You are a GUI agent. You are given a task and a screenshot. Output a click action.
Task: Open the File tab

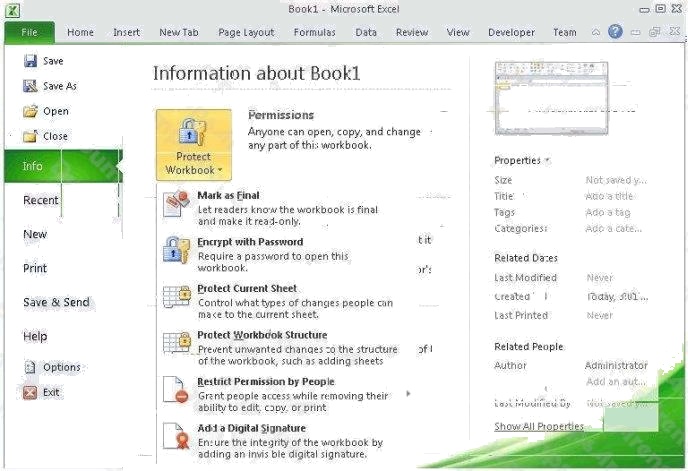point(29,32)
